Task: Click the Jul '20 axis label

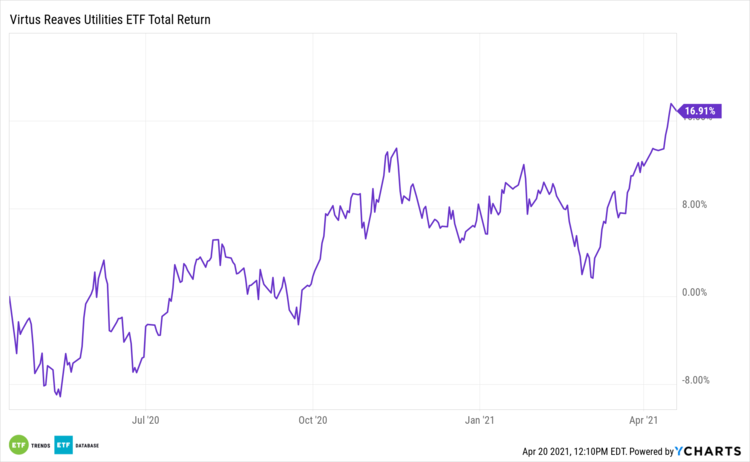Action: pos(146,422)
